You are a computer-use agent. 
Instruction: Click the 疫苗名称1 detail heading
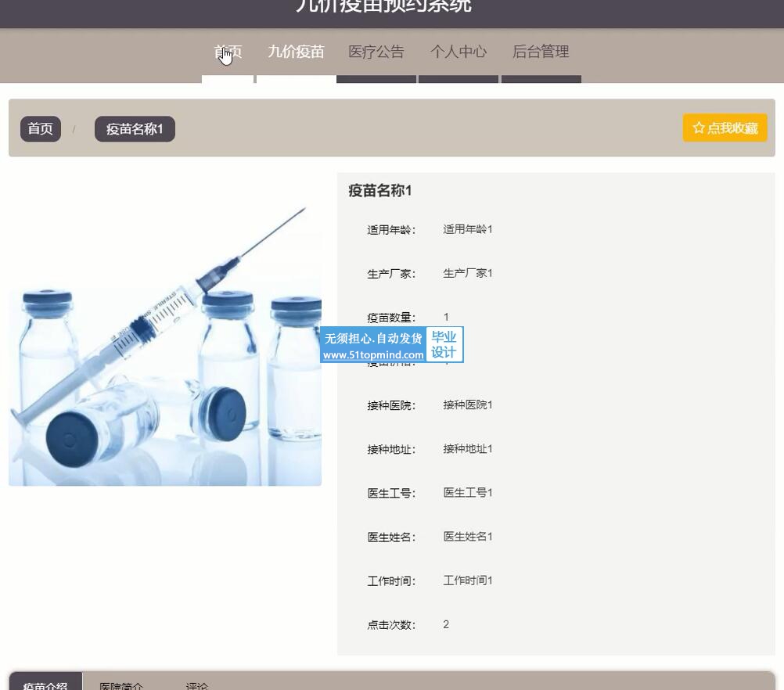click(380, 191)
